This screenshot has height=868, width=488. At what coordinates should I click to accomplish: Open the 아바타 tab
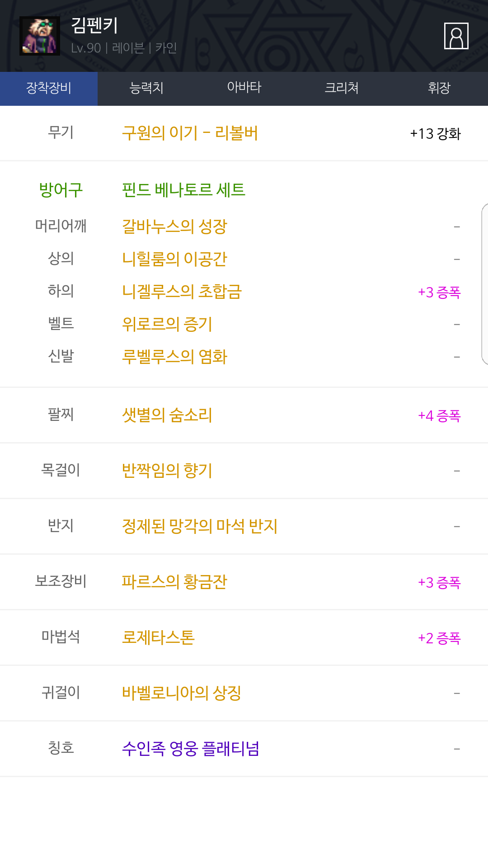pos(244,88)
